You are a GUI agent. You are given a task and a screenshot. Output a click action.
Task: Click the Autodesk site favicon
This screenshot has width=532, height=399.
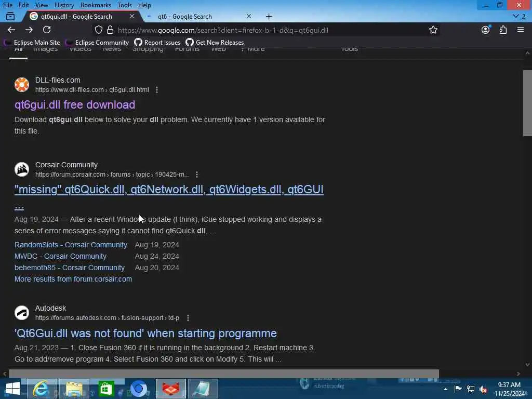click(x=22, y=313)
